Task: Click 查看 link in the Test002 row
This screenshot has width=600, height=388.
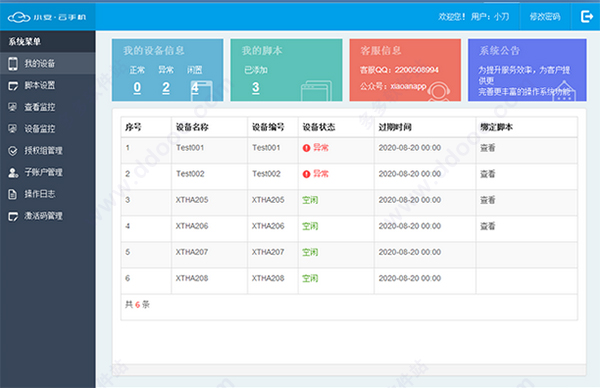Action: (488, 174)
